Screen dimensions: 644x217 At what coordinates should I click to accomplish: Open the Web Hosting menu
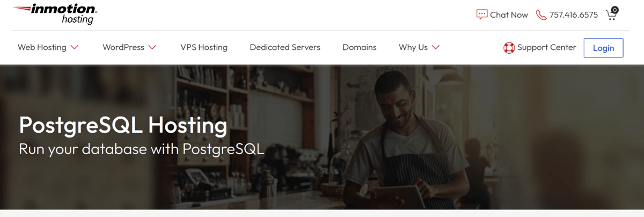pos(42,47)
